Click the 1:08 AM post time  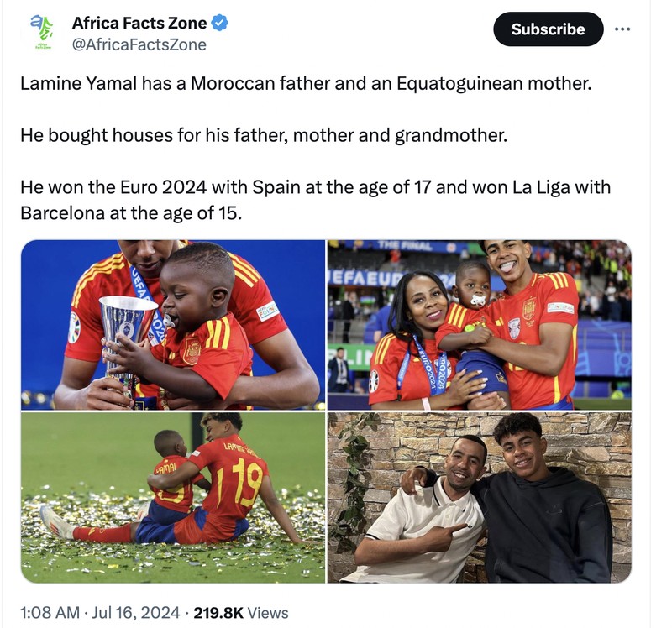[x=48, y=613]
